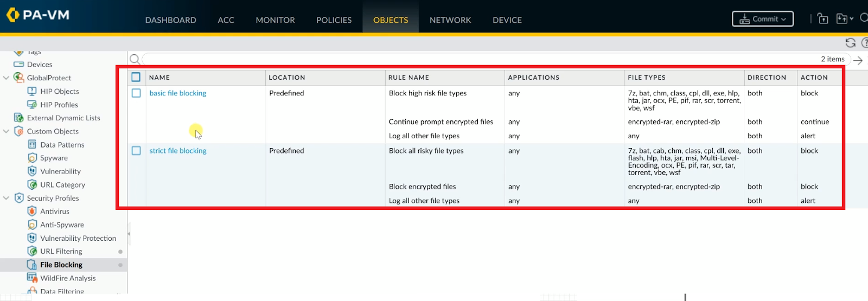Collapse the Security Profiles tree node

pyautogui.click(x=6, y=198)
